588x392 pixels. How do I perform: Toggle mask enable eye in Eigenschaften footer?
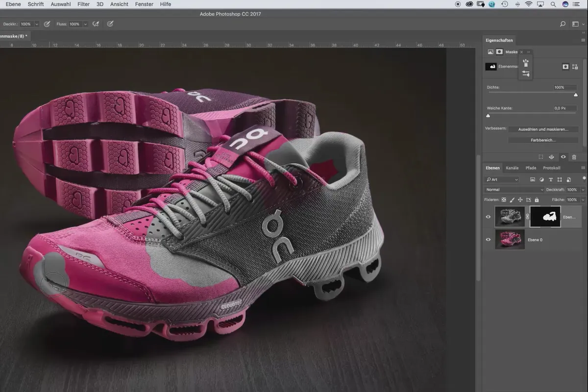coord(563,157)
